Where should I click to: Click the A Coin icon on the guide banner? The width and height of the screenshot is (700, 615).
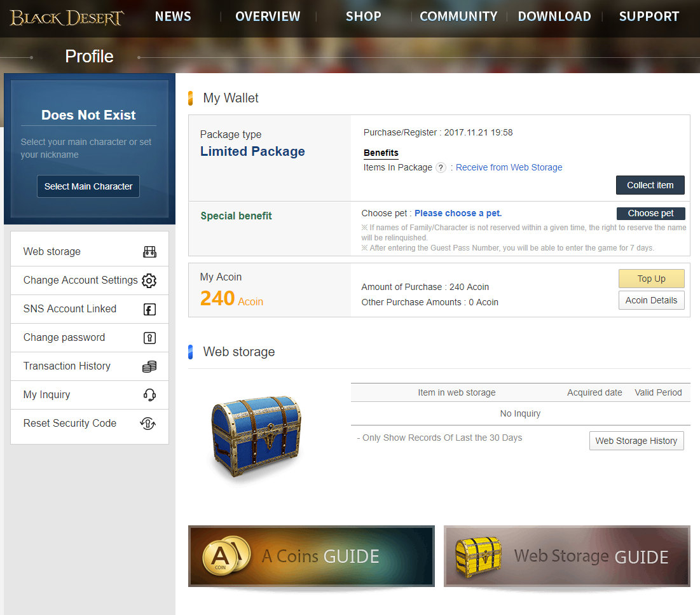[226, 556]
